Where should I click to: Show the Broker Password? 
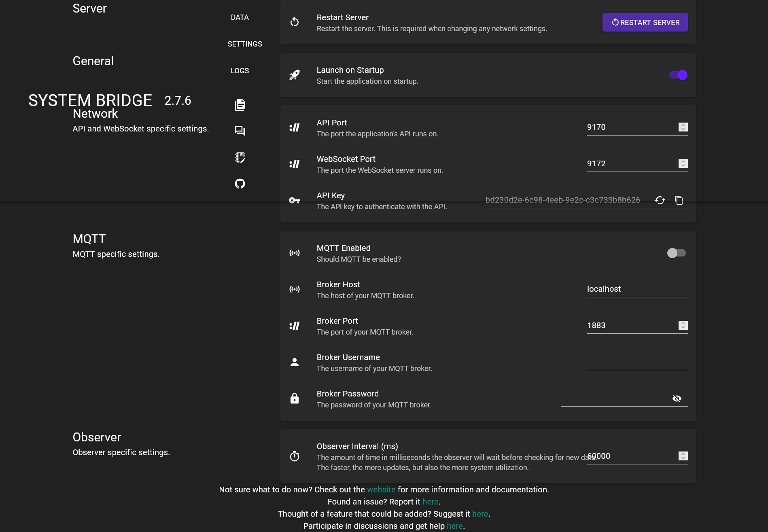(677, 398)
